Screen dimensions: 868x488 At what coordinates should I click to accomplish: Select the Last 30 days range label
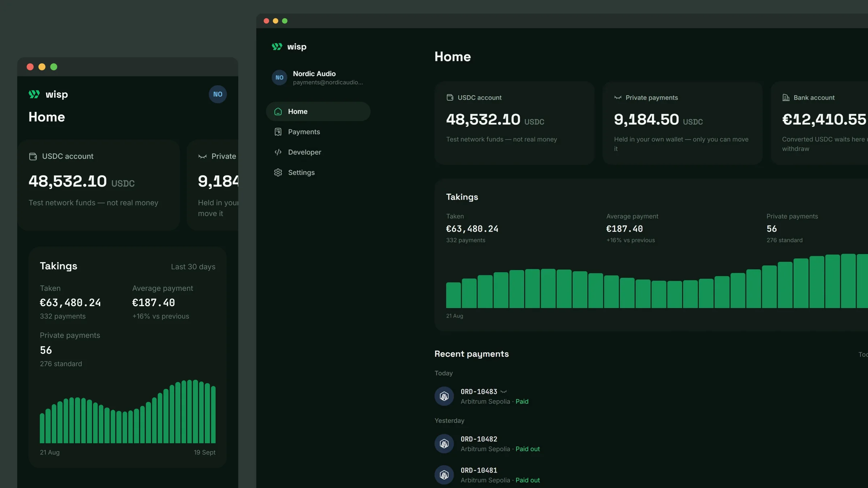193,267
